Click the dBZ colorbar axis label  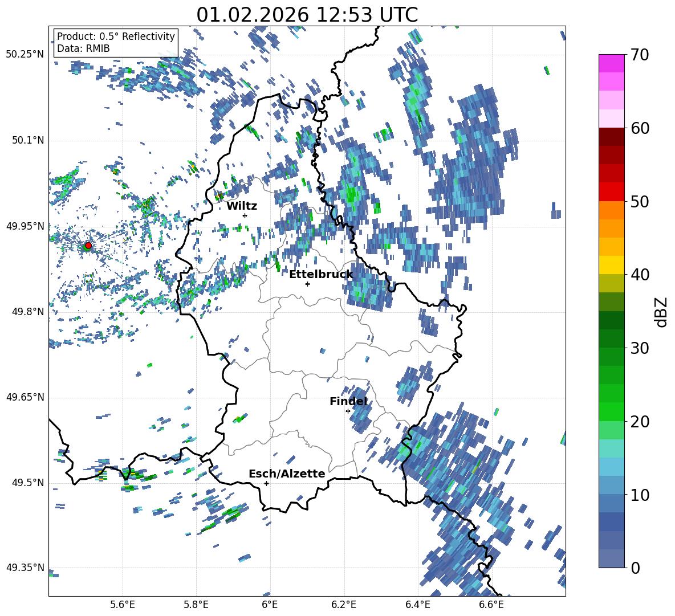(661, 312)
